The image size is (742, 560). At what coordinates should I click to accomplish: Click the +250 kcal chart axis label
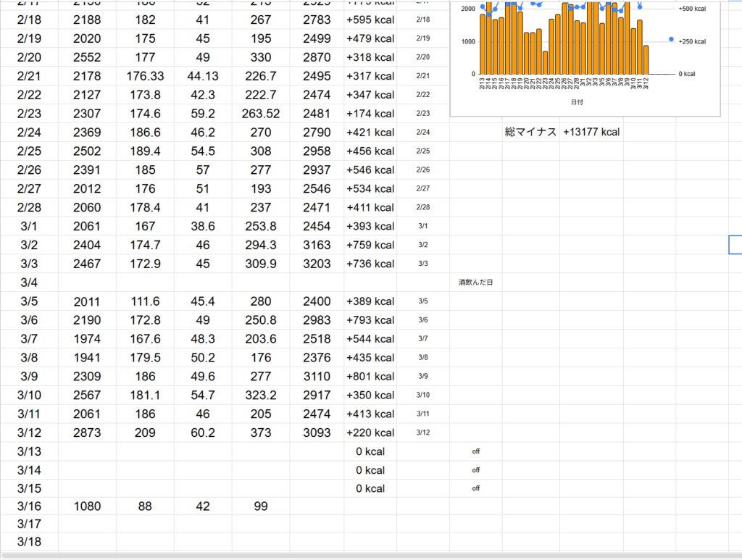(691, 41)
